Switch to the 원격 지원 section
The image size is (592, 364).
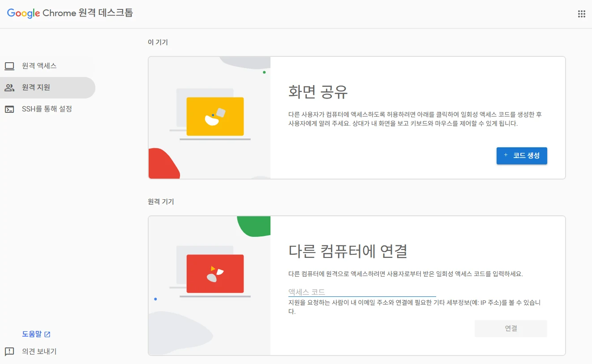[47, 88]
